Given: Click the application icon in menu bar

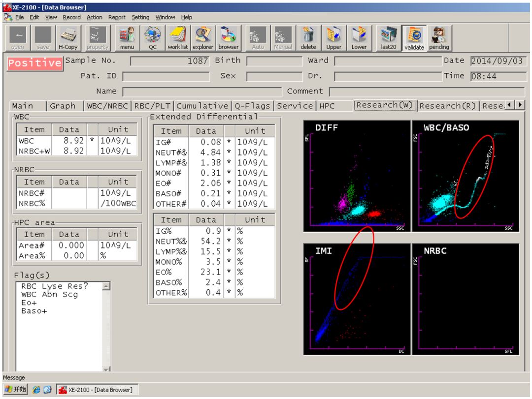Looking at the screenshot, I should [8, 17].
